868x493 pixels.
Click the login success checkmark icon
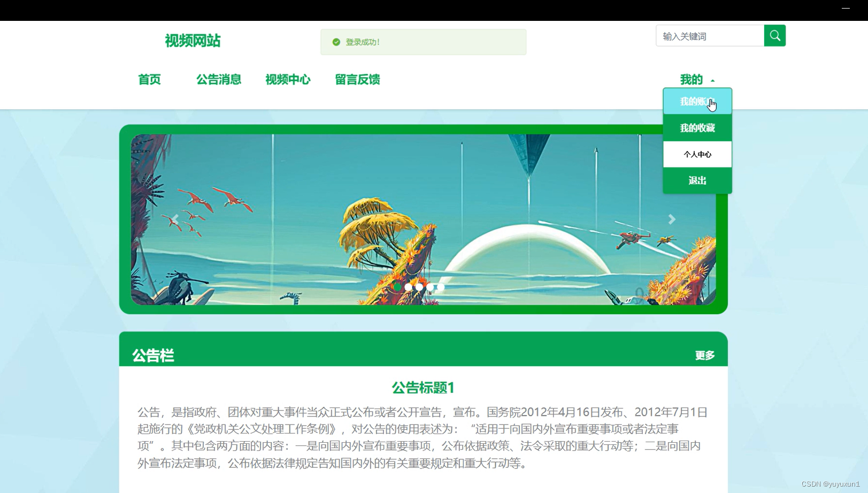(x=336, y=42)
